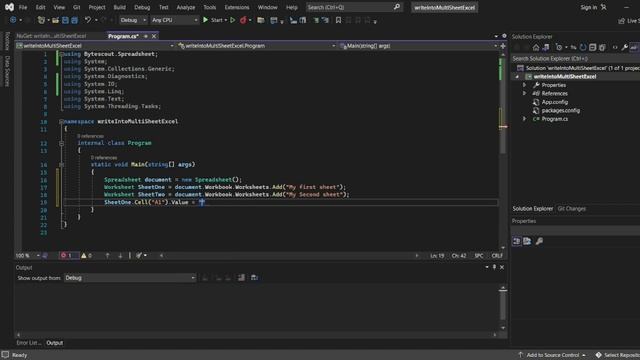Click Show All Files icon
This screenshot has height=360, width=640.
pyautogui.click(x=602, y=47)
